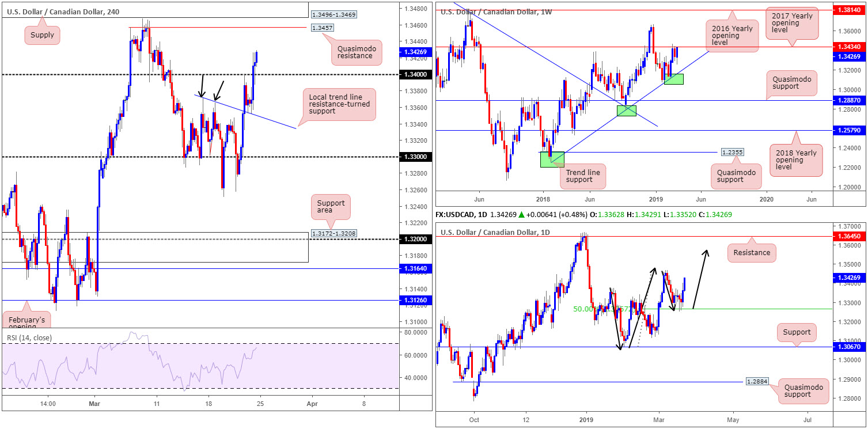Screen dimensions: 868x429
Task: Click the 1.28870 price label
Action: 850,100
